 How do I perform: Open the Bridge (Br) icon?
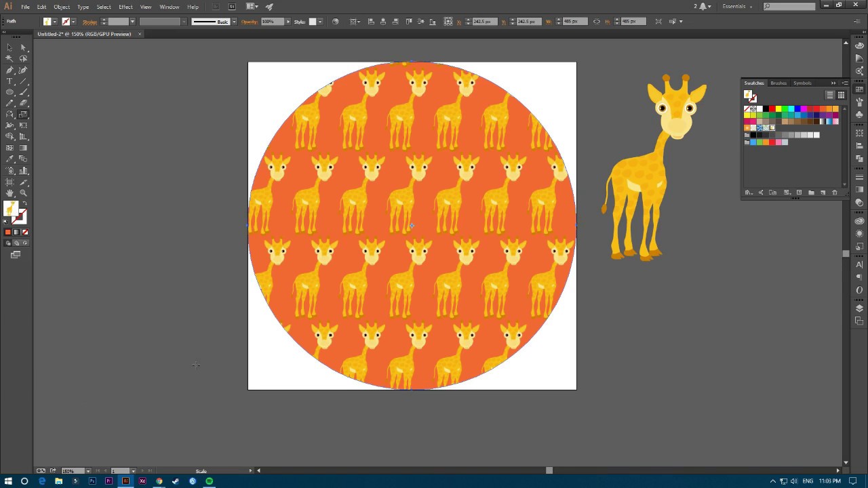(x=216, y=7)
